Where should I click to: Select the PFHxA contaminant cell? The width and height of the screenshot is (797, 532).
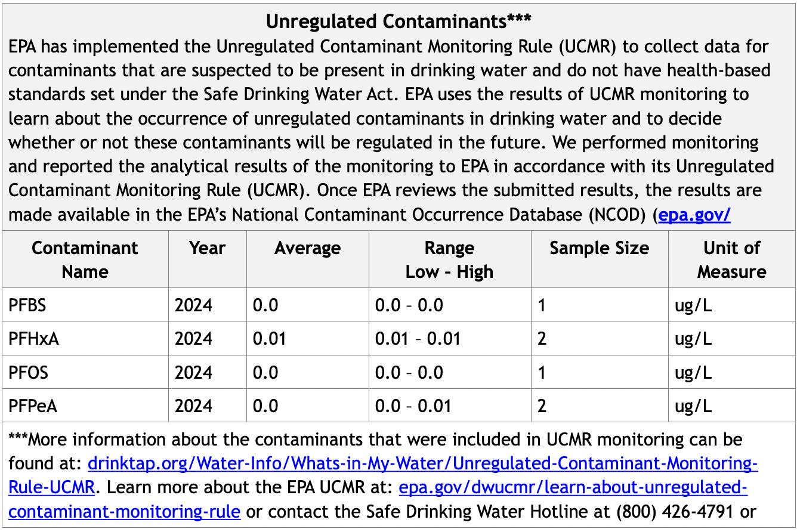pos(34,339)
